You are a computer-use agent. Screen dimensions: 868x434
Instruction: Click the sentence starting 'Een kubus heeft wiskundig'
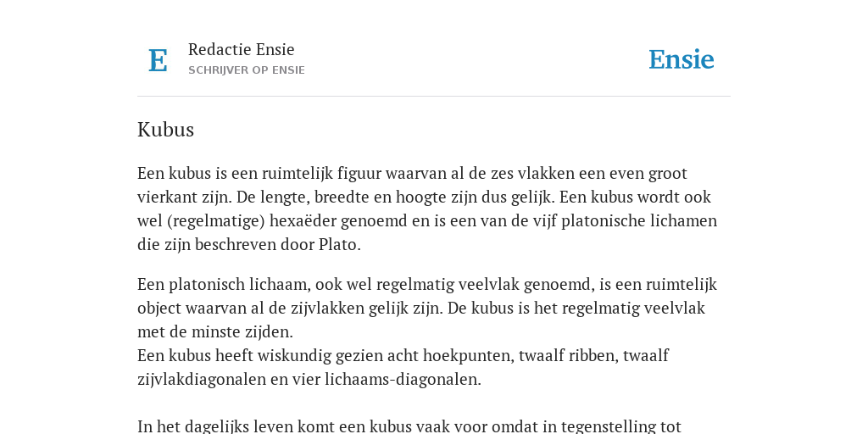click(x=403, y=367)
